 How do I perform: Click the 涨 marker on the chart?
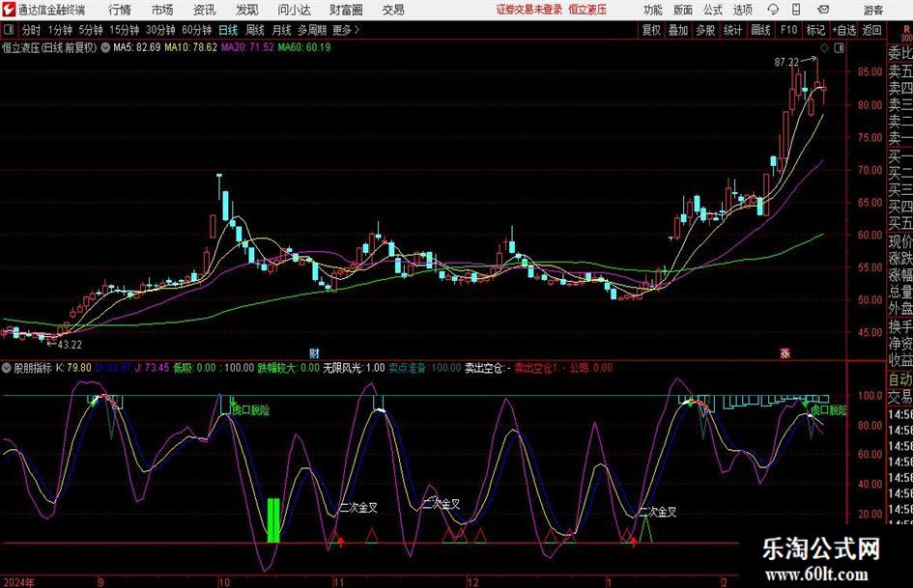[785, 352]
